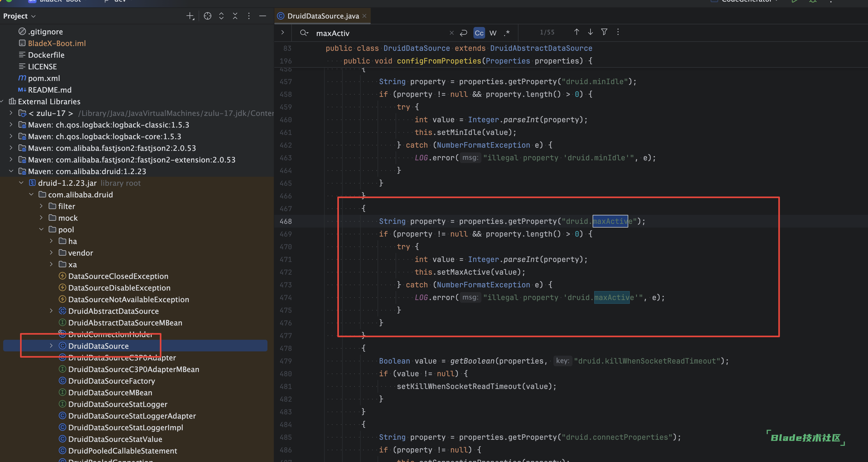The image size is (868, 462).
Task: Toggle whole Words (W) search option
Action: click(493, 33)
